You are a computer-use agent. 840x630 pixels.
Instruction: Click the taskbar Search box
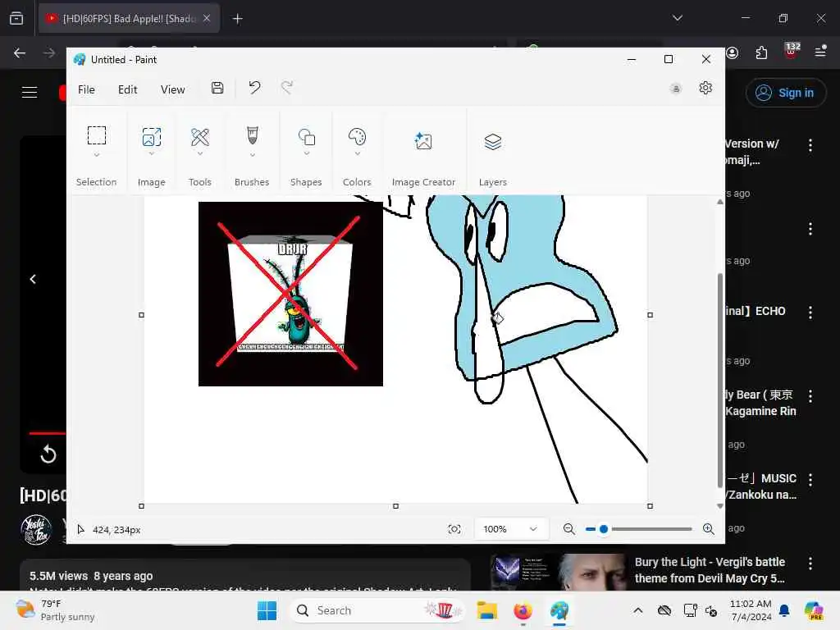[x=377, y=610]
